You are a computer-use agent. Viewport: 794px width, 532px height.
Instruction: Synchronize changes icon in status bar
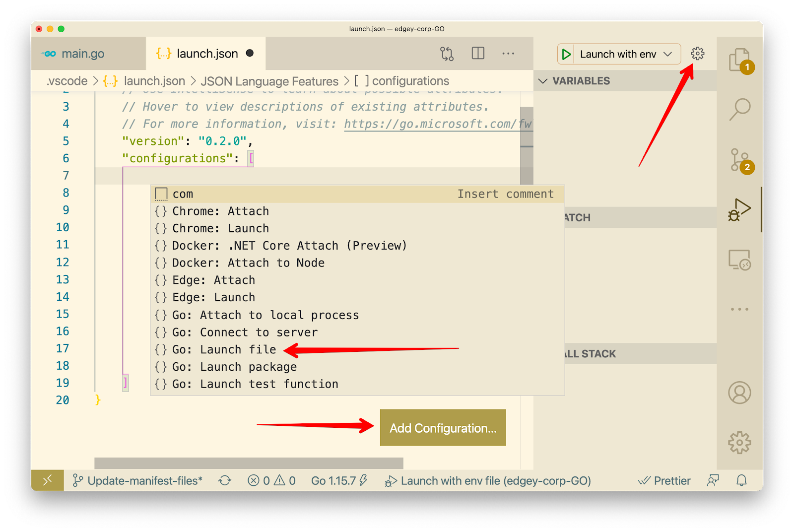[x=225, y=480]
